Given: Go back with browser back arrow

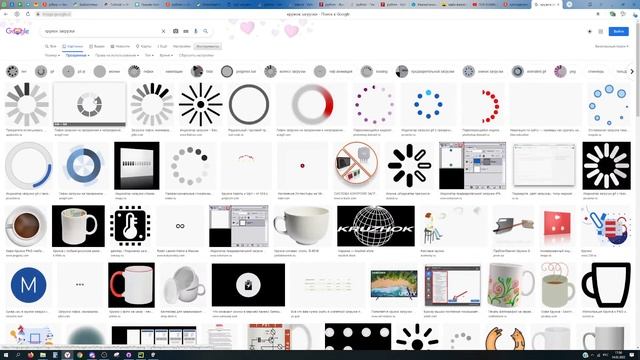Looking at the screenshot, I should pos(6,14).
